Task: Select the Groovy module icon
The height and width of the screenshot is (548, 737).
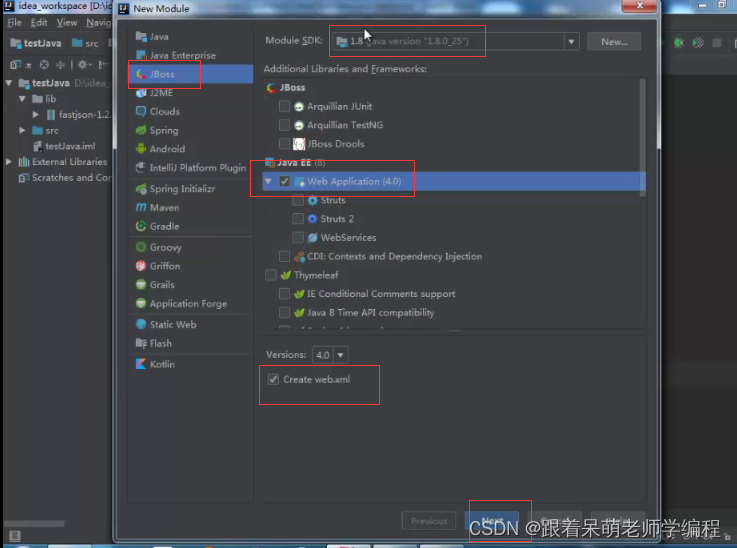Action: (x=141, y=247)
